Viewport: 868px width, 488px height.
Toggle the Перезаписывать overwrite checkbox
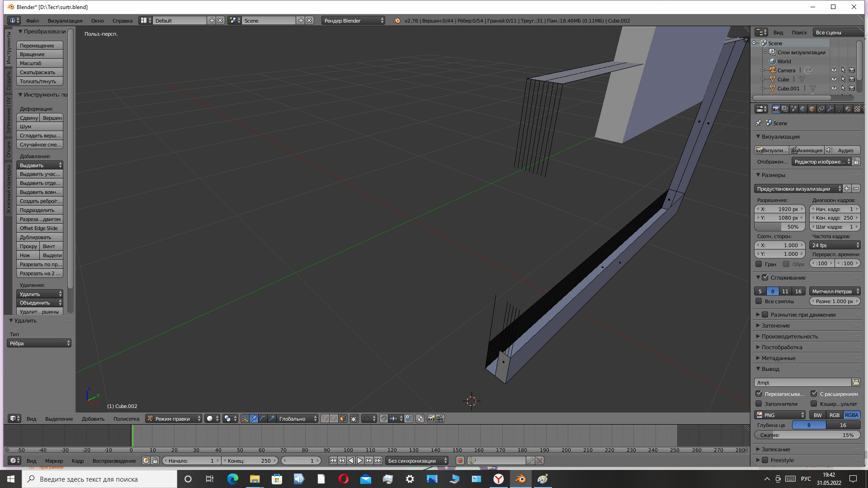coord(759,394)
